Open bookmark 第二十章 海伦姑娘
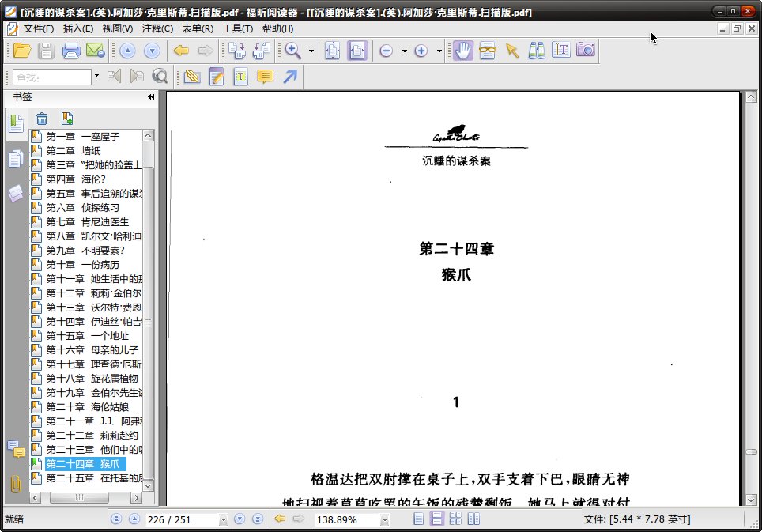Viewport: 762px width, 532px height. pyautogui.click(x=88, y=407)
